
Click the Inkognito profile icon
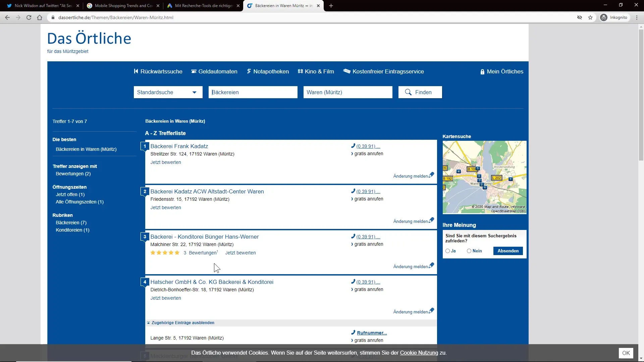[x=604, y=17]
